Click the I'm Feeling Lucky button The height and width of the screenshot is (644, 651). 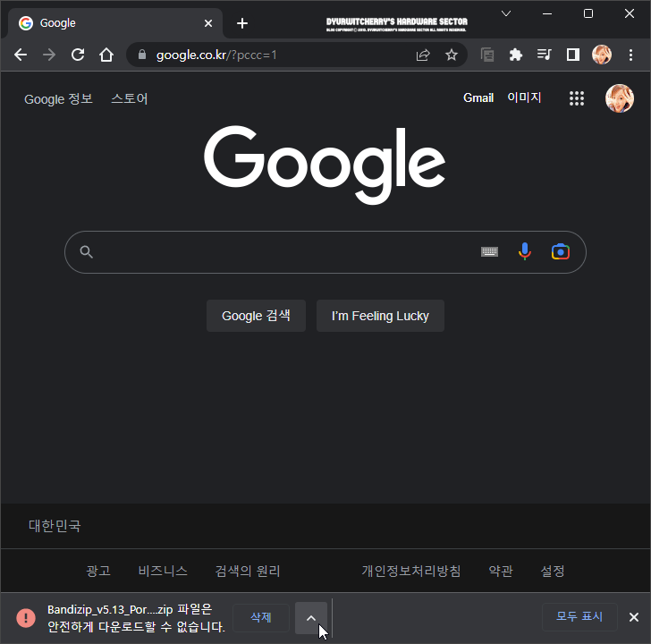click(380, 316)
